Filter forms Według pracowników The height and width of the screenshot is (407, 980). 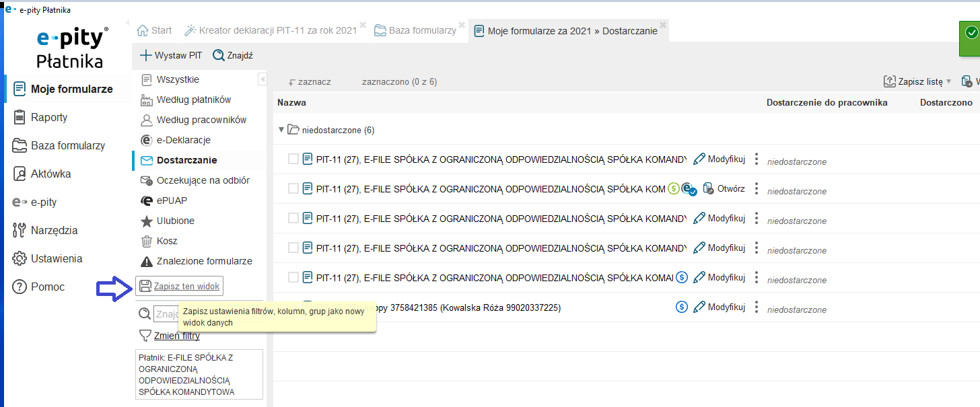click(x=193, y=120)
